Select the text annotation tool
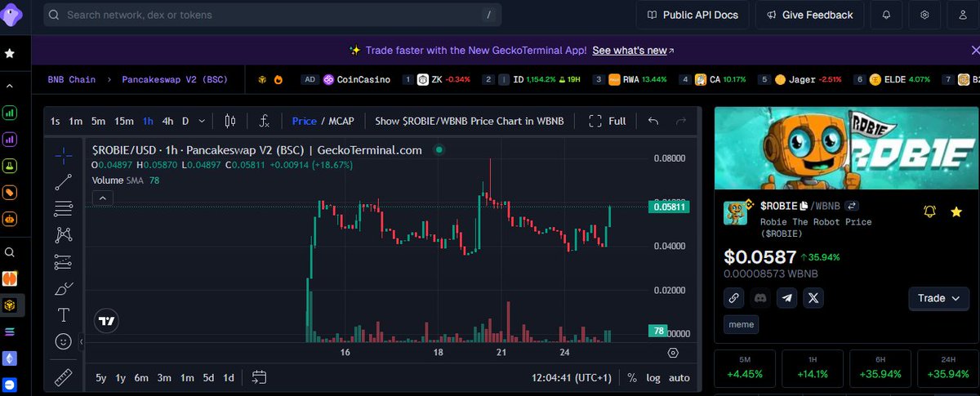This screenshot has height=396, width=980. [x=63, y=314]
